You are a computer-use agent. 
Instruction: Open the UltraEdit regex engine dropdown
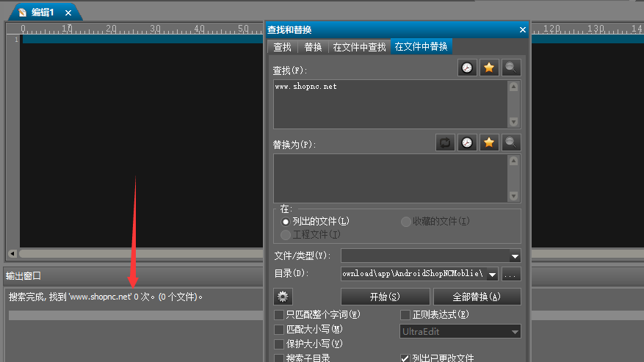pos(460,332)
